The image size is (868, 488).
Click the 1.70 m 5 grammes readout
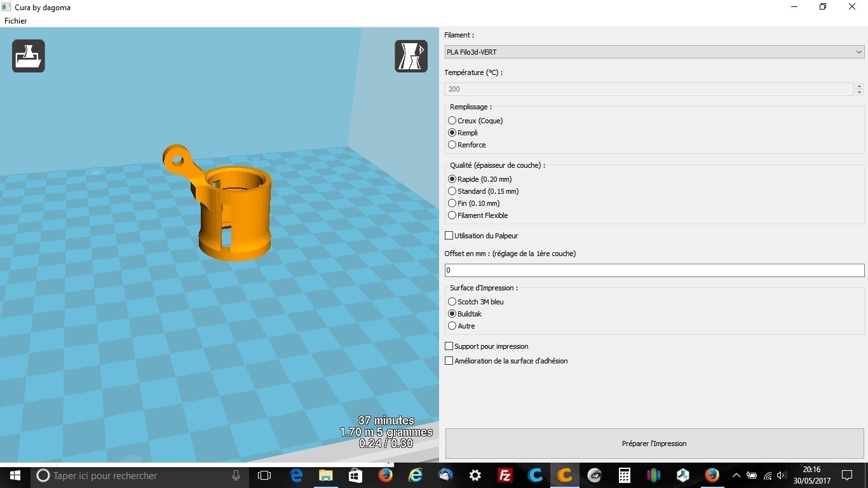[386, 432]
